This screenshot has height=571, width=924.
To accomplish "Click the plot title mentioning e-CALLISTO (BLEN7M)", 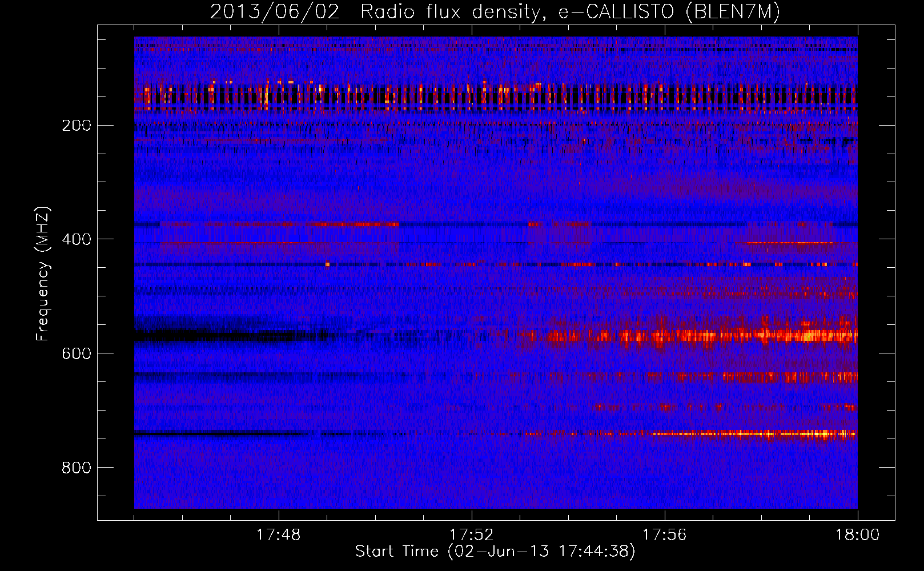I will pos(495,12).
